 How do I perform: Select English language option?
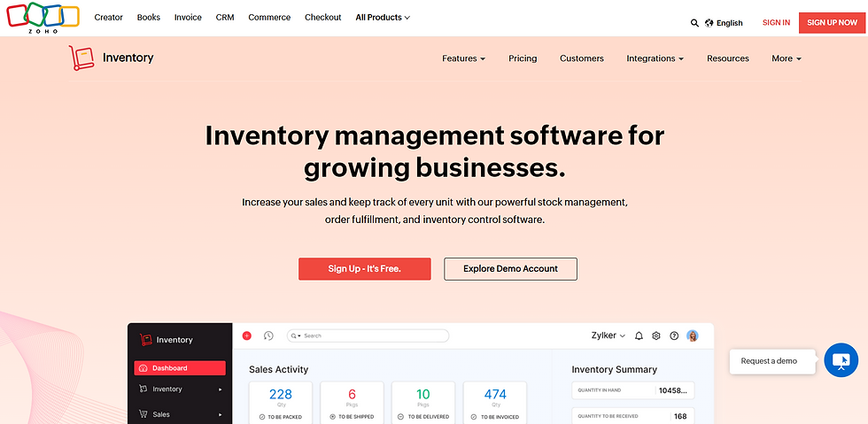pyautogui.click(x=729, y=23)
